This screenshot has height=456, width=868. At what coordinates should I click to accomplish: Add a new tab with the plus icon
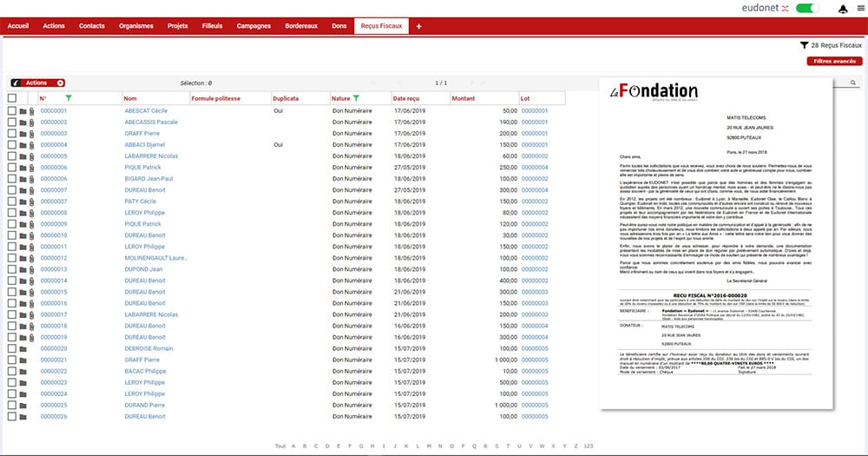[418, 26]
